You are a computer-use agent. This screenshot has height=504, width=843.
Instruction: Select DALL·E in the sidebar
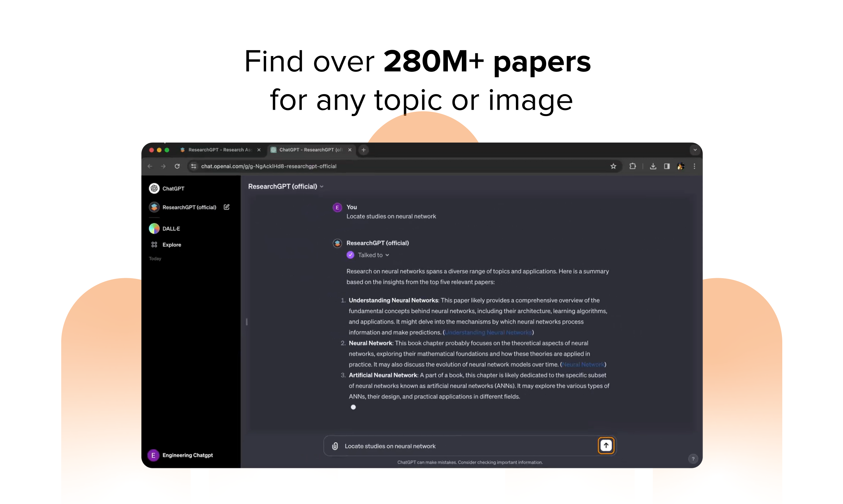pos(171,228)
